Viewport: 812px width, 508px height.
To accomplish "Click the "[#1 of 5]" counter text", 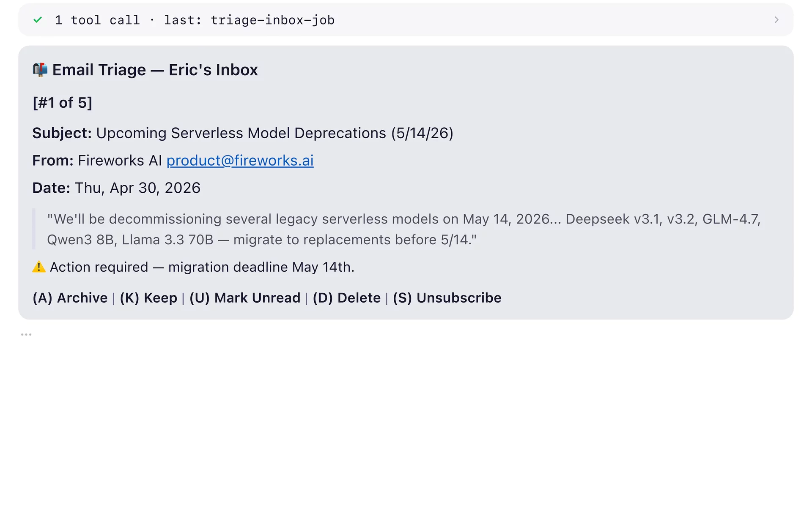I will point(63,103).
